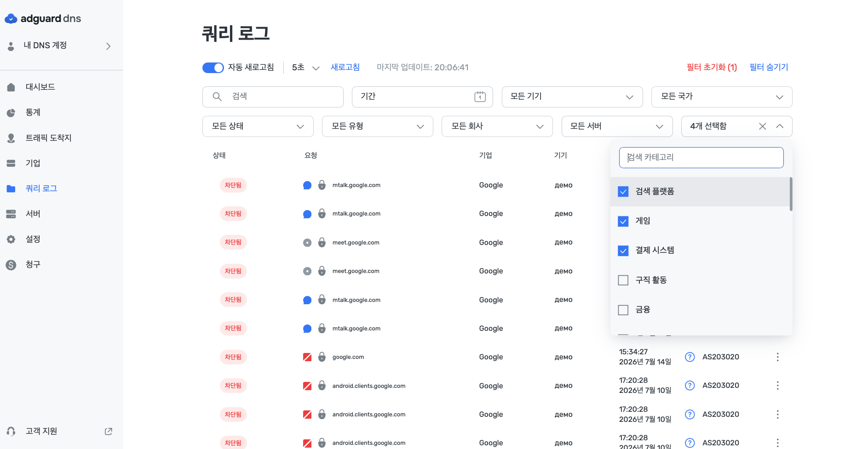Click the calendar icon in 기간 field

[x=480, y=97]
